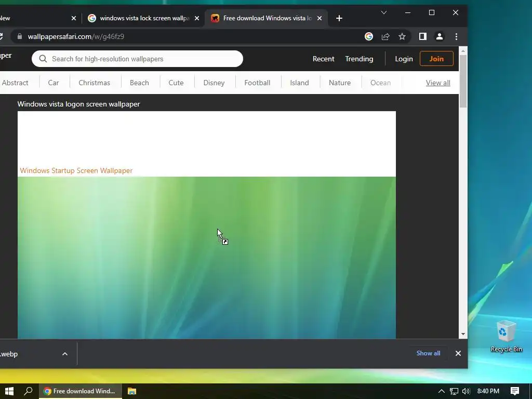Click View all categories link
Image resolution: width=532 pixels, height=399 pixels.
[x=438, y=83]
